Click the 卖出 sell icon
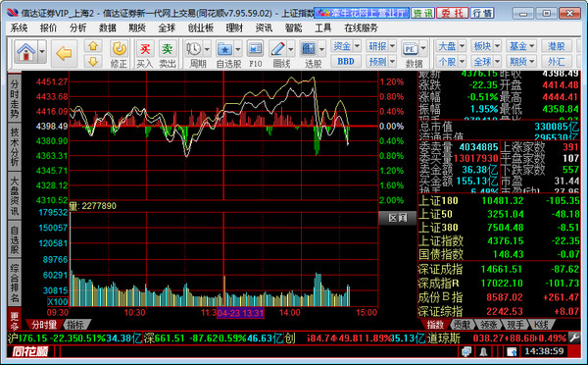This screenshot has width=588, height=365. [x=168, y=54]
